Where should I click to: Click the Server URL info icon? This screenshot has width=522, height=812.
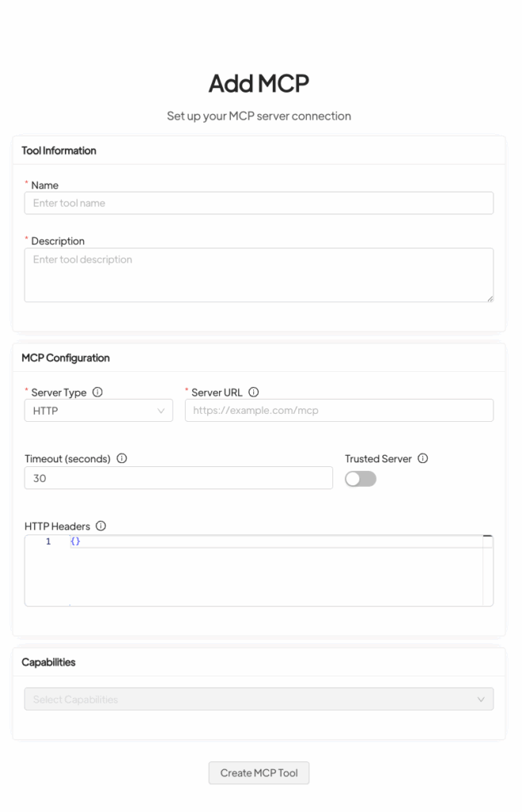tap(253, 392)
